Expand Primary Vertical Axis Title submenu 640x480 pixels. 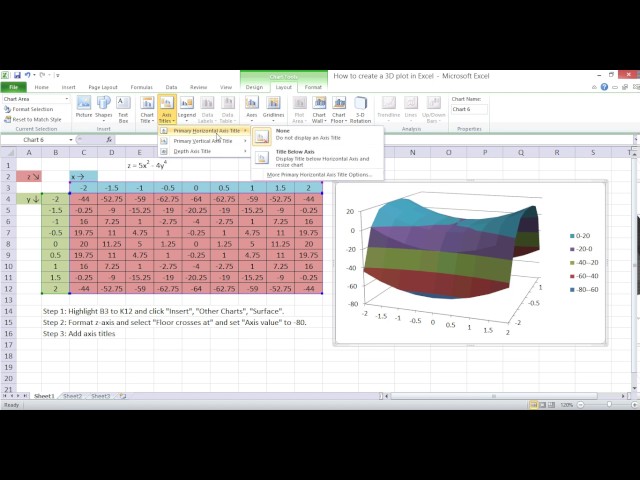pyautogui.click(x=204, y=141)
